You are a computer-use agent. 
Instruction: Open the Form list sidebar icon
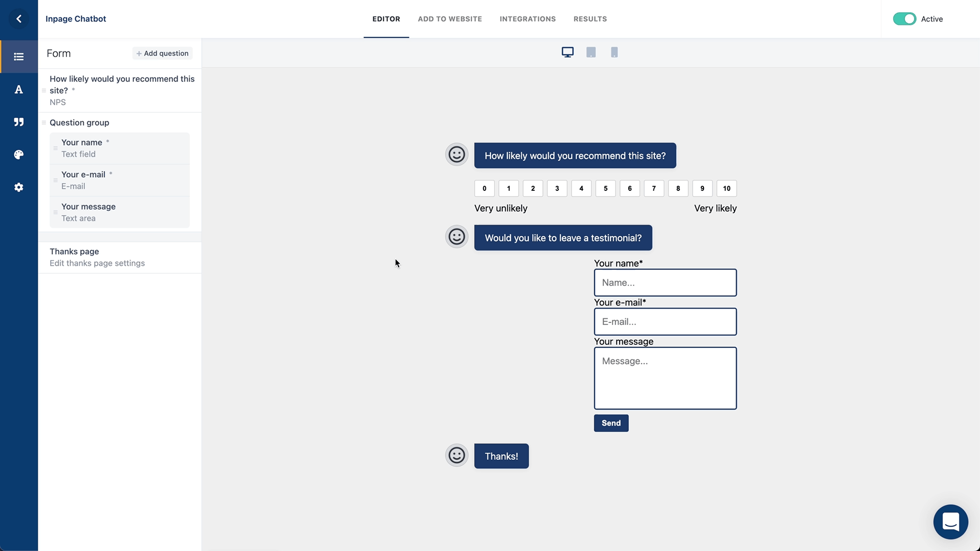point(19,57)
